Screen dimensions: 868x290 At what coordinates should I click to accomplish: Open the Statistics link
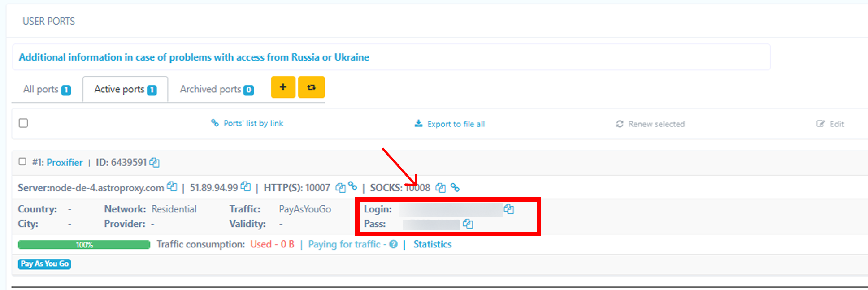(x=432, y=244)
